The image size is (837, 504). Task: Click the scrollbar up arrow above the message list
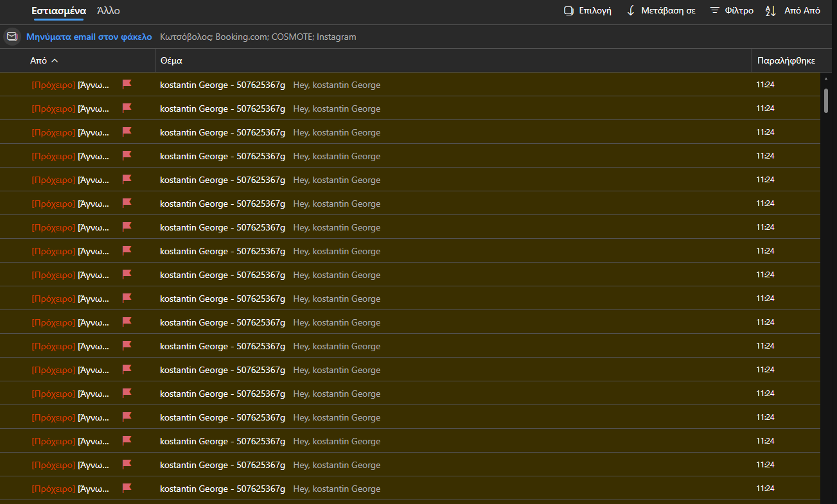click(826, 78)
